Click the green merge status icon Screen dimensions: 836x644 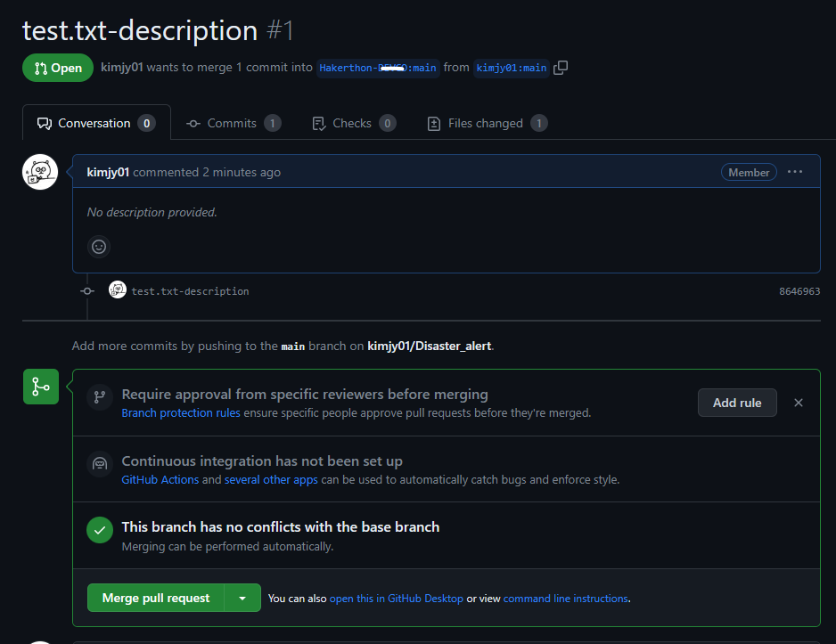(41, 387)
